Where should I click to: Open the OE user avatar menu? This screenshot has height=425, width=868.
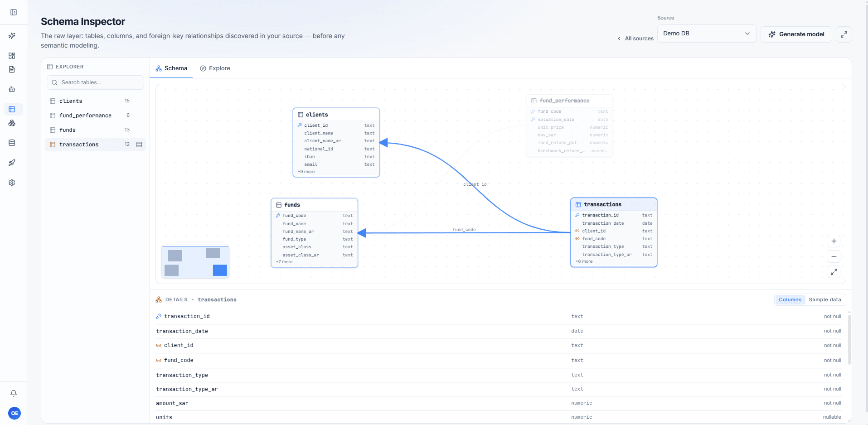pos(15,413)
